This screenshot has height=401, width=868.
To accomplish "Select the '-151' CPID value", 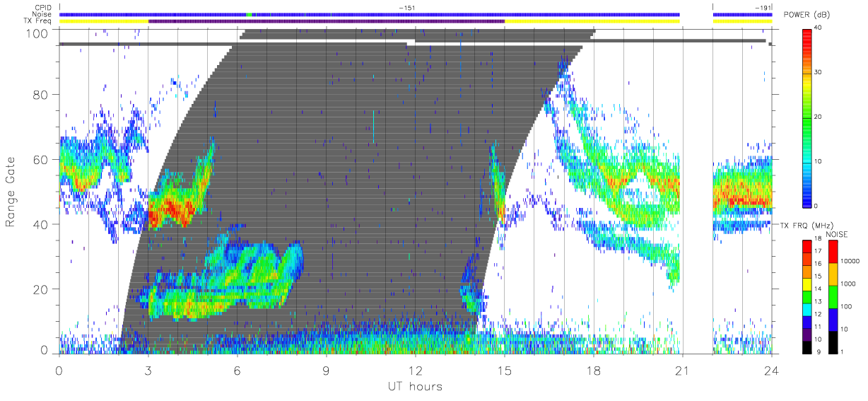I will coord(406,8).
